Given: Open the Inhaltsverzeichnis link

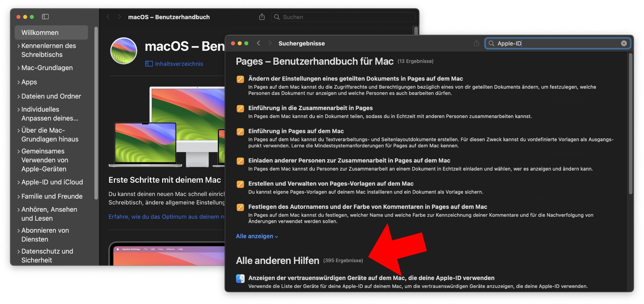Looking at the screenshot, I should tap(179, 64).
